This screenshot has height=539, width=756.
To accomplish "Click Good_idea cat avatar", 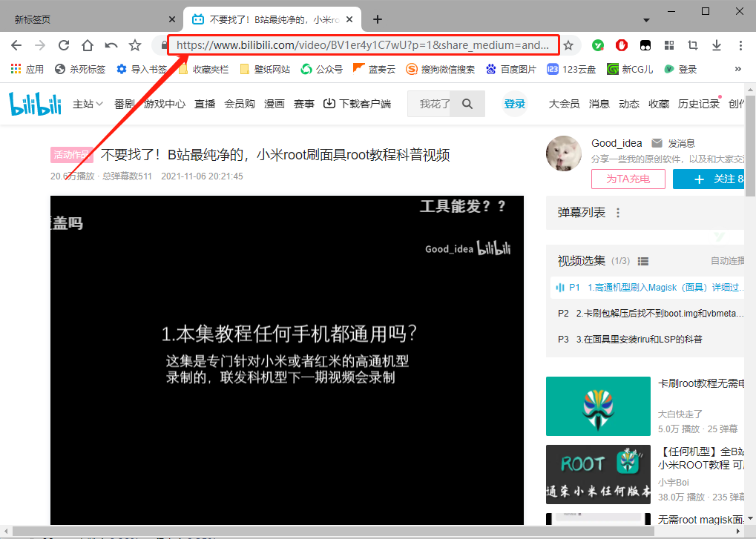I will [564, 153].
